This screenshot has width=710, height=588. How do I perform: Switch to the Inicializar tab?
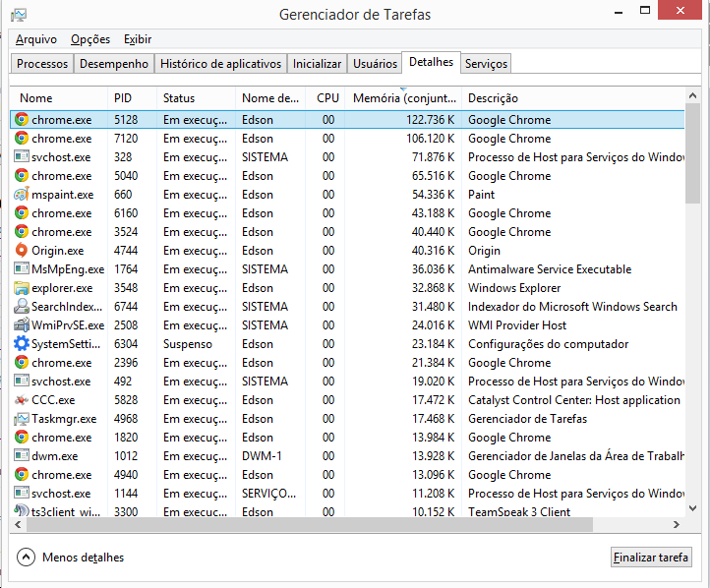click(317, 63)
